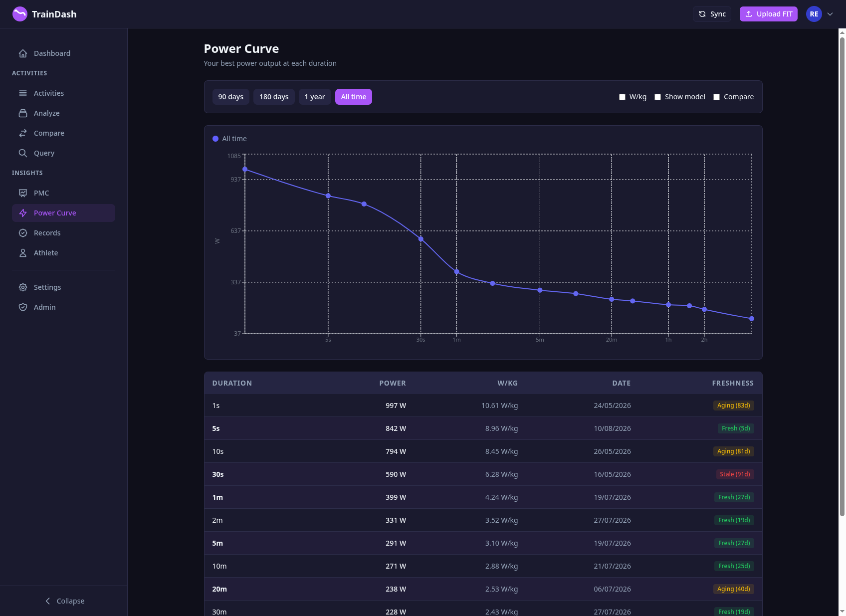846x616 pixels.
Task: Click the All time legend color dot
Action: pos(215,139)
